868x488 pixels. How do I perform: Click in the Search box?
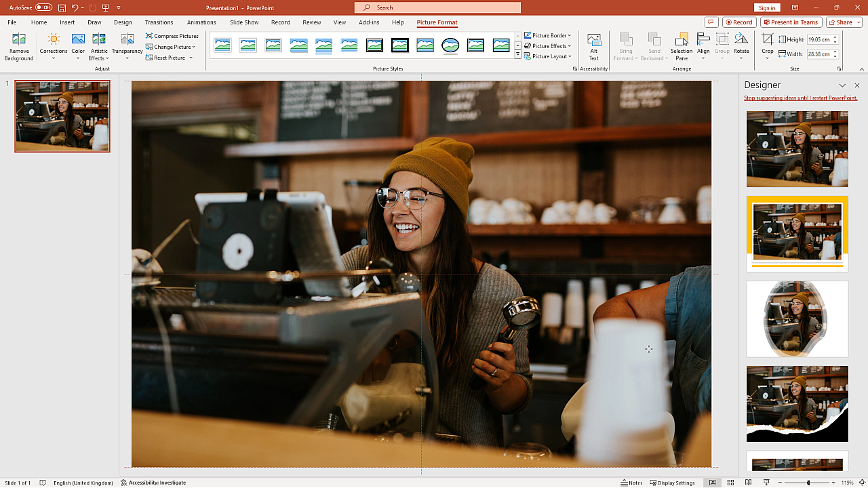point(437,7)
